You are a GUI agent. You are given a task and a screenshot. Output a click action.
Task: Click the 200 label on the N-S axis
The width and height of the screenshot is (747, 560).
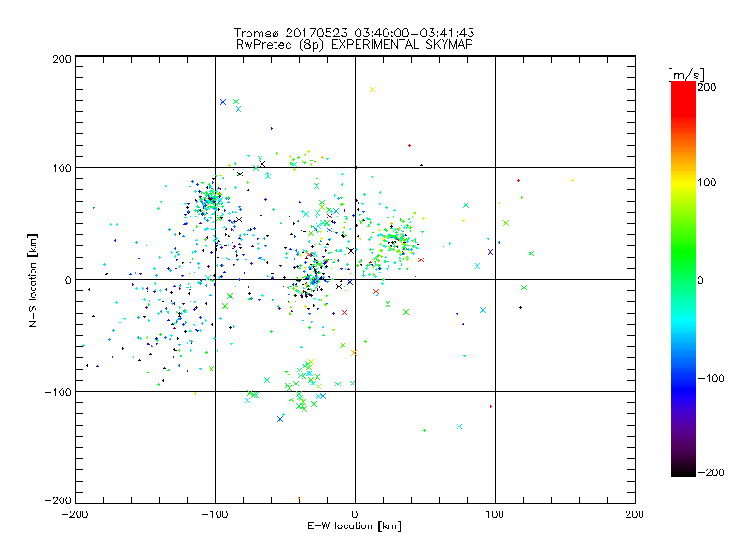click(x=62, y=59)
